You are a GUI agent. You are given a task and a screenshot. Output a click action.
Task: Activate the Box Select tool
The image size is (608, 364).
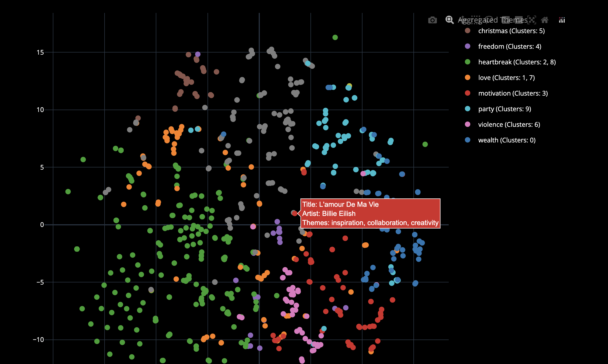[476, 20]
